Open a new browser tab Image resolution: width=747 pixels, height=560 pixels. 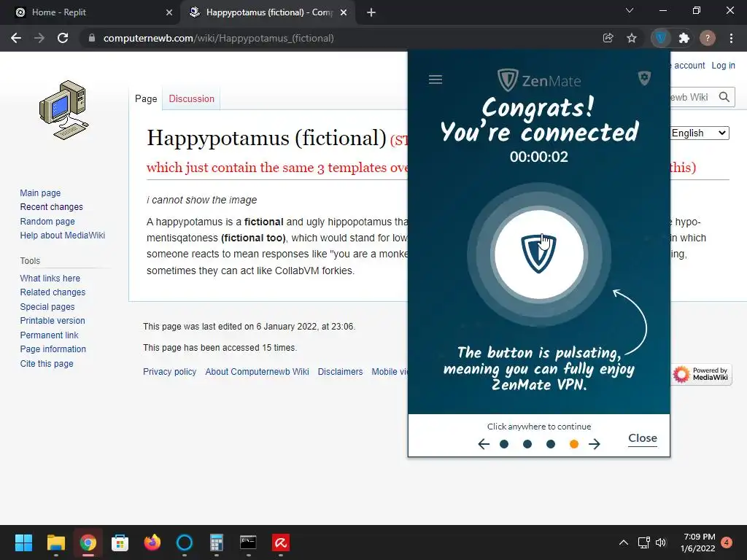pos(371,12)
